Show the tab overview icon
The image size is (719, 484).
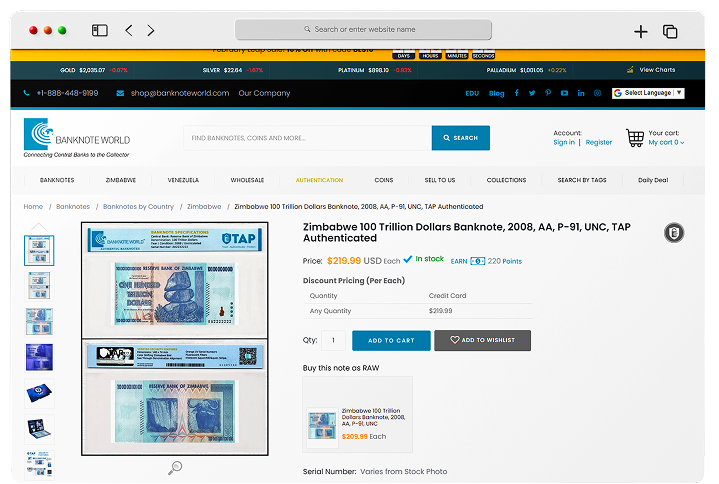pos(670,32)
